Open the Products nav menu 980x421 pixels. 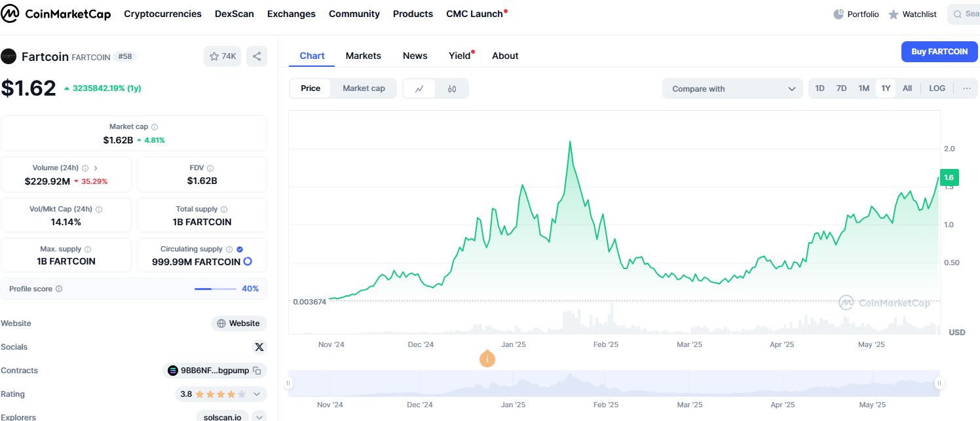tap(413, 14)
